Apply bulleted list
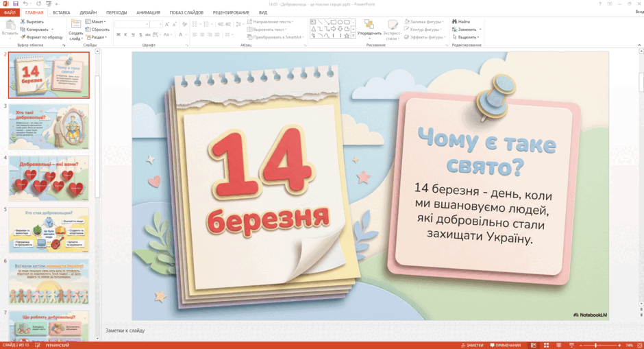644x349 pixels. pyautogui.click(x=196, y=24)
